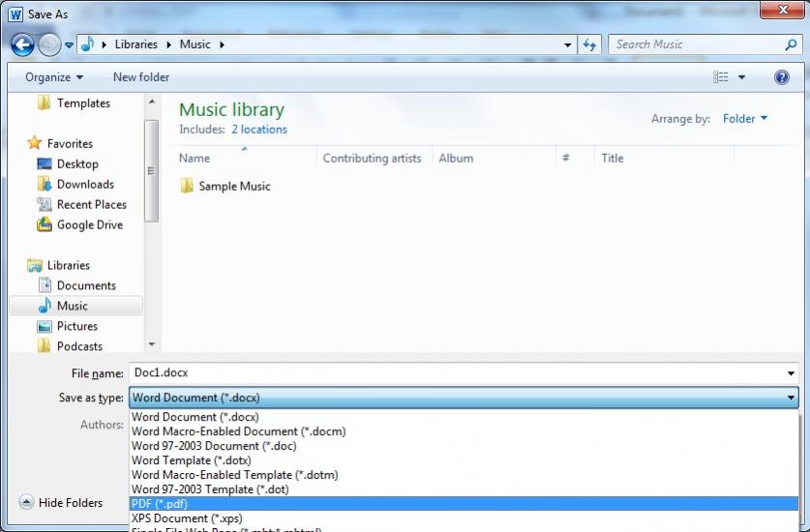Image resolution: width=810 pixels, height=532 pixels.
Task: Open the Documents library
Action: point(86,285)
